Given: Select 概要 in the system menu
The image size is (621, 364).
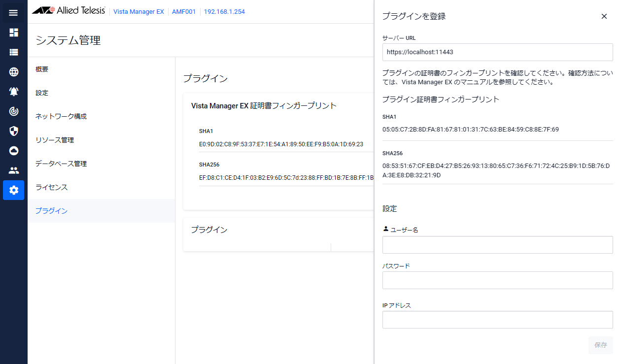Looking at the screenshot, I should [x=42, y=69].
